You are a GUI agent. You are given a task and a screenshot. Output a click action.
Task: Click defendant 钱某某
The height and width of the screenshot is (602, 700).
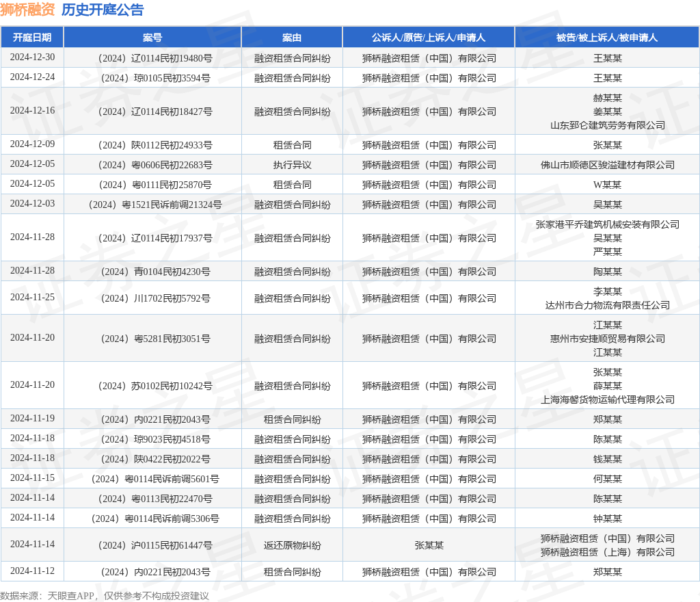pyautogui.click(x=607, y=459)
